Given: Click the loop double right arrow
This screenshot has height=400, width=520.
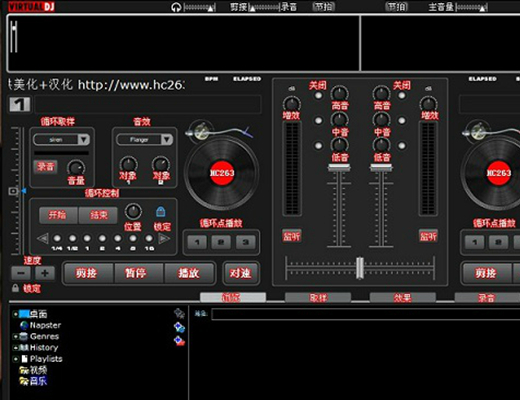Looking at the screenshot, I should [x=164, y=239].
